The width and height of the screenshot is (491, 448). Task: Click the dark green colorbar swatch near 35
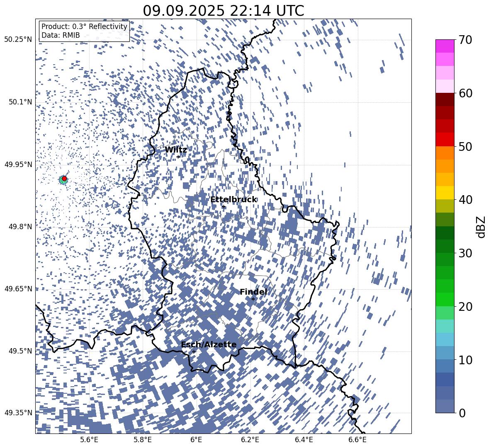click(x=445, y=233)
